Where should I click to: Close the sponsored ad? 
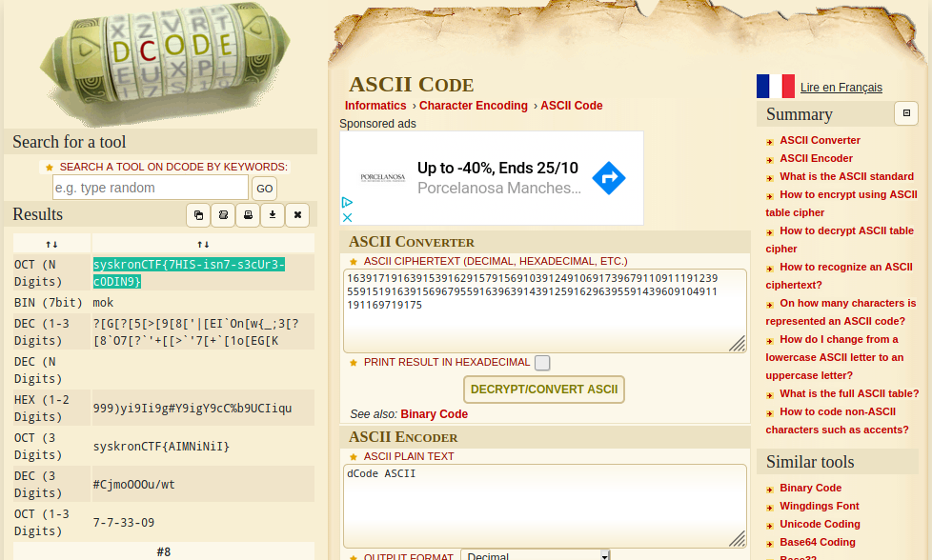(x=347, y=217)
